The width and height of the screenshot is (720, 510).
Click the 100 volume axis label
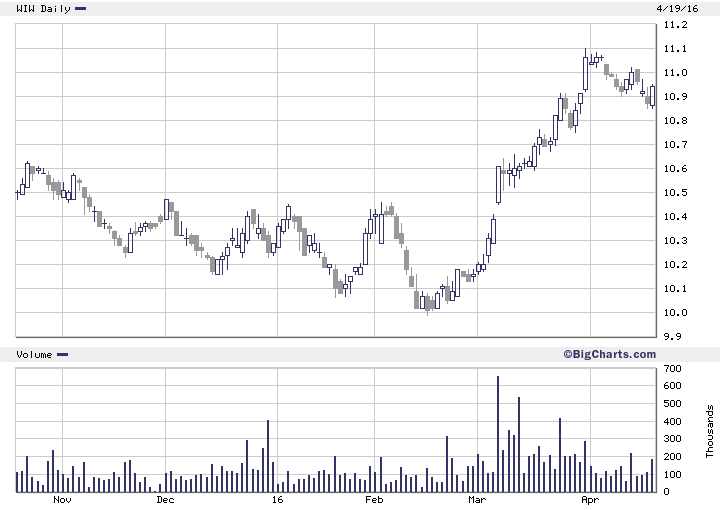click(673, 475)
